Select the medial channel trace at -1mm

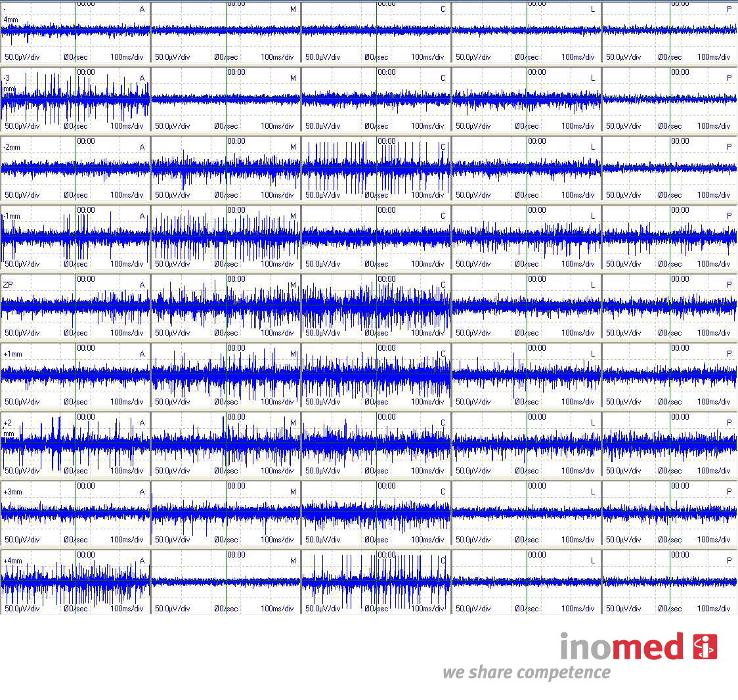click(225, 237)
